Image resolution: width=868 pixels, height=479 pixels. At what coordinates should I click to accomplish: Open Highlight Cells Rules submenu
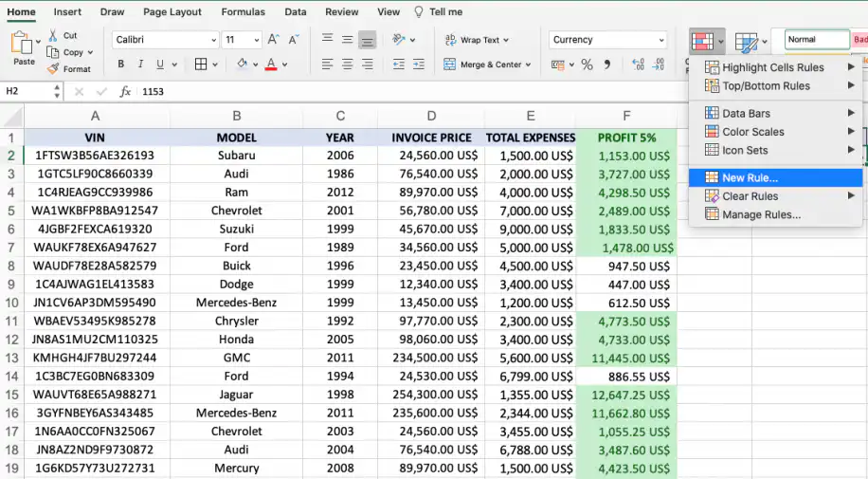click(x=775, y=67)
